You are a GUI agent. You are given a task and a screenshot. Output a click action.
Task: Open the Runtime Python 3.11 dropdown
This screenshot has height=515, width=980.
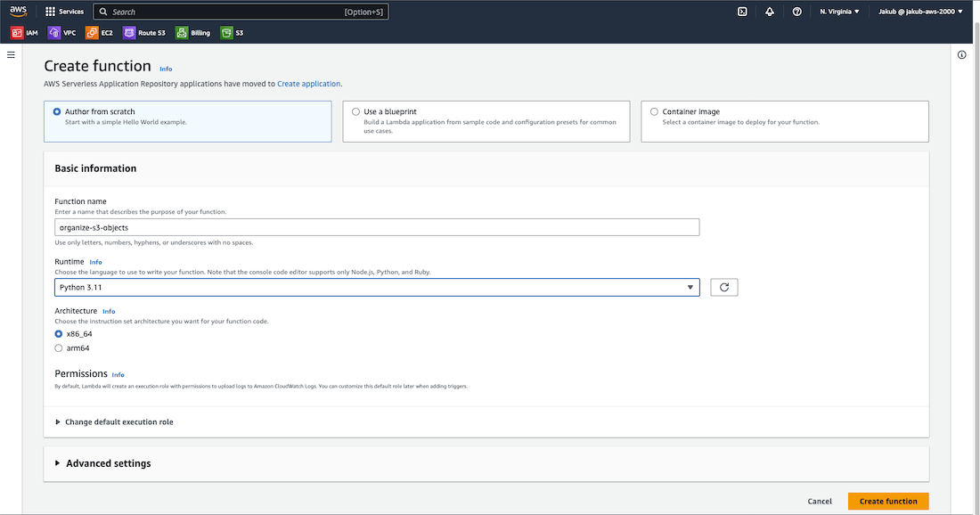pyautogui.click(x=376, y=287)
